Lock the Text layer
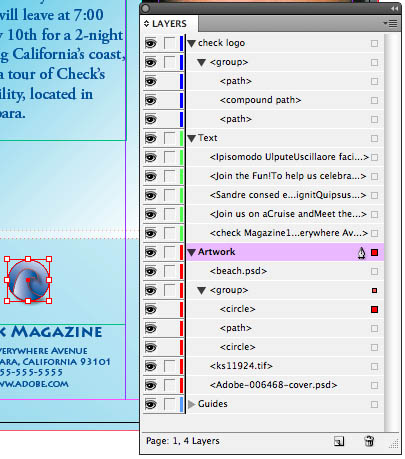The height and width of the screenshot is (459, 405). tap(169, 138)
